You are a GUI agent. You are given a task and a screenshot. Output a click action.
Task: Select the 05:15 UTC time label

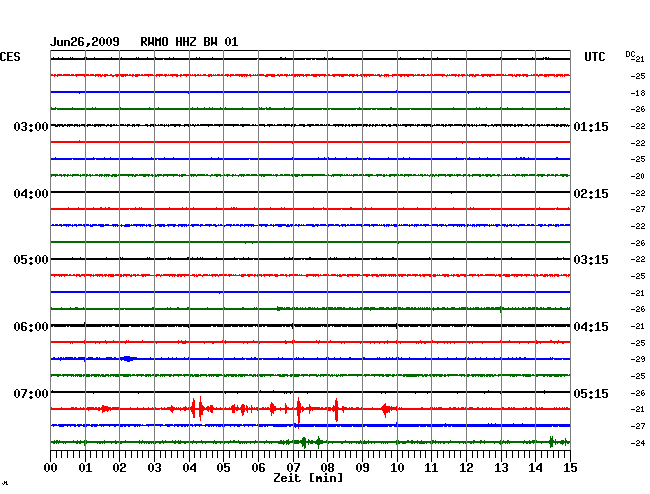[x=591, y=393]
